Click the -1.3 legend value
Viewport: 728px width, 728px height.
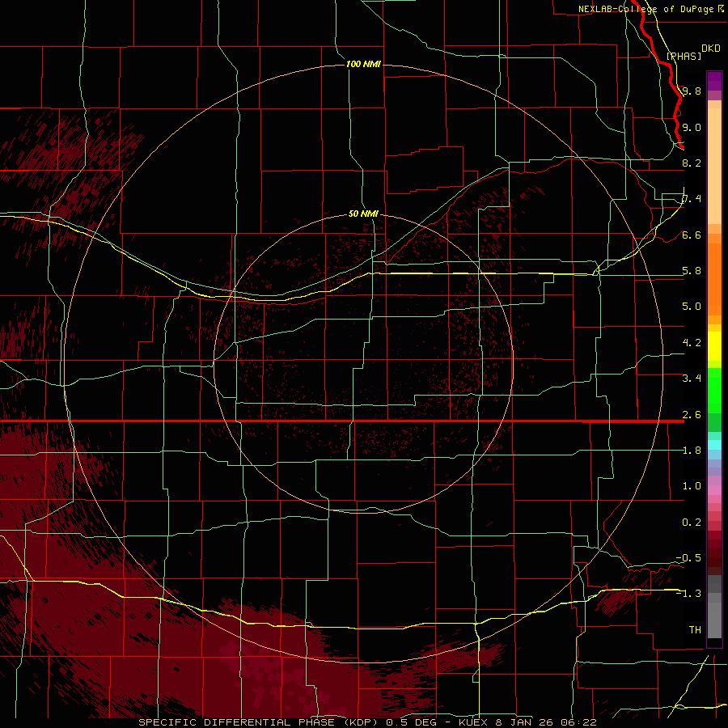coord(688,594)
